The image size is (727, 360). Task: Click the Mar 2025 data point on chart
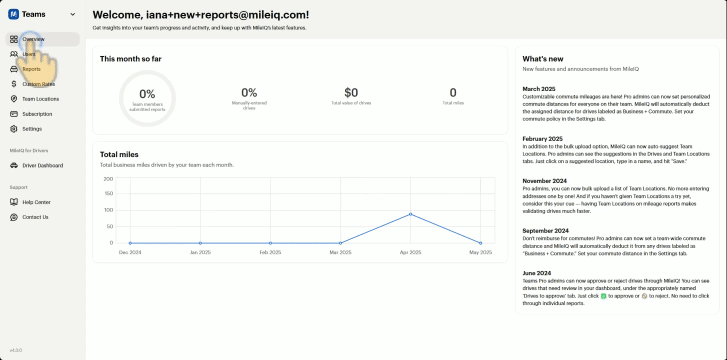340,243
